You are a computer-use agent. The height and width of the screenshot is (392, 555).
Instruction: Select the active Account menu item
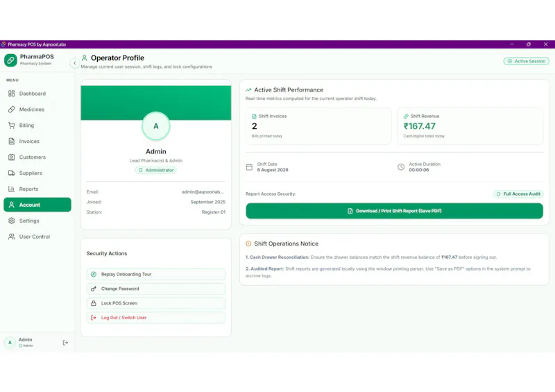coord(37,205)
